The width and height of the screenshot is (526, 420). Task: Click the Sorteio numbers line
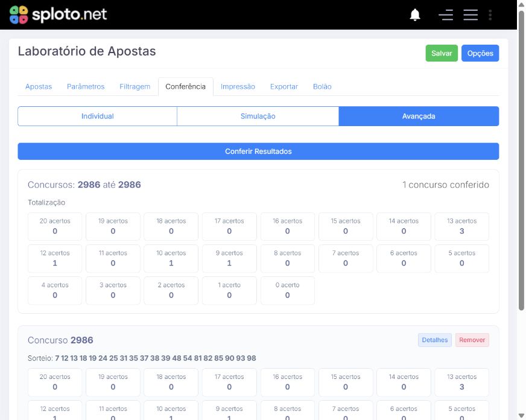point(142,358)
